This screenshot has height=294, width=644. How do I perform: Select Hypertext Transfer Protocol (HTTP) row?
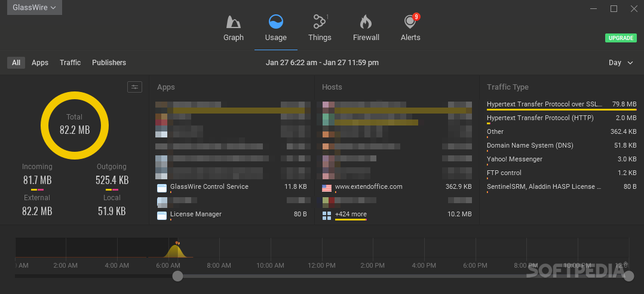click(562, 118)
